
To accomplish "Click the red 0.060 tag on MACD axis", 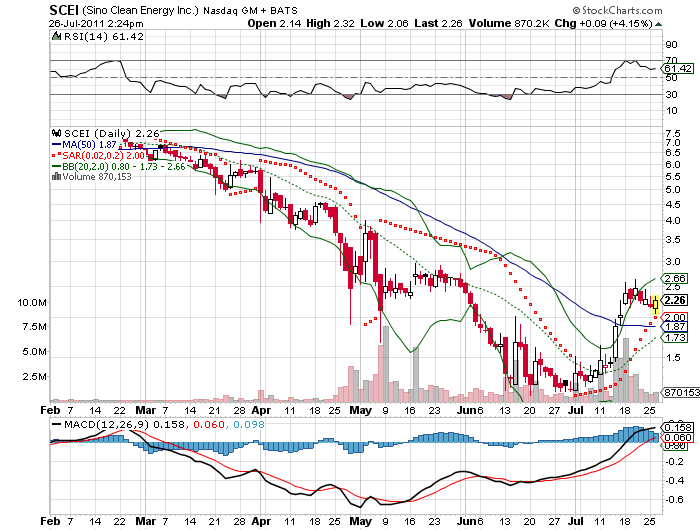I will (x=679, y=438).
